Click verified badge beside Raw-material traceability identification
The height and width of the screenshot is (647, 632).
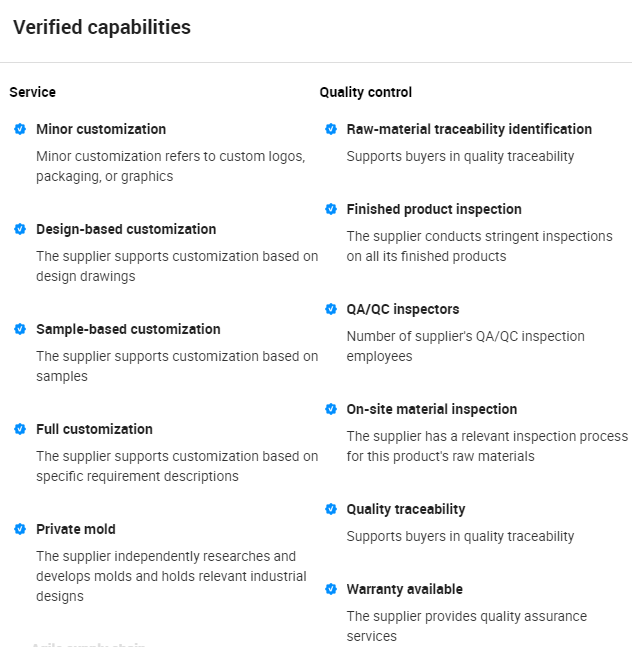coord(331,129)
